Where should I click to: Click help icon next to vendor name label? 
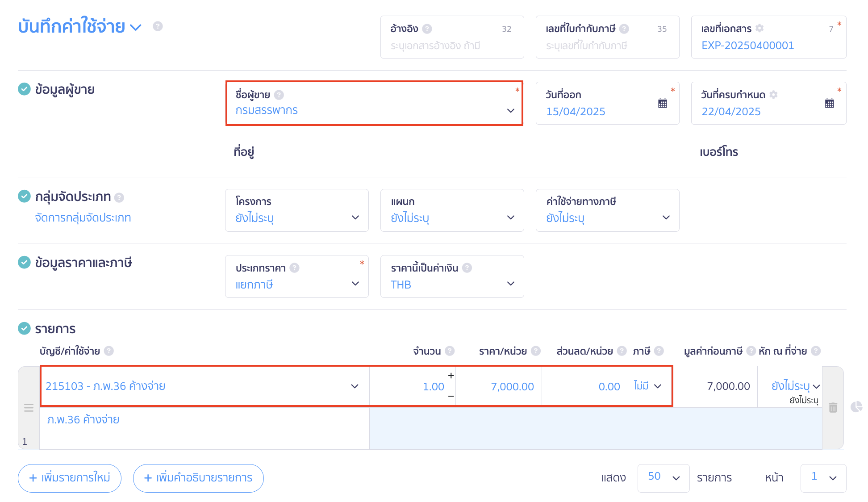[x=279, y=95]
